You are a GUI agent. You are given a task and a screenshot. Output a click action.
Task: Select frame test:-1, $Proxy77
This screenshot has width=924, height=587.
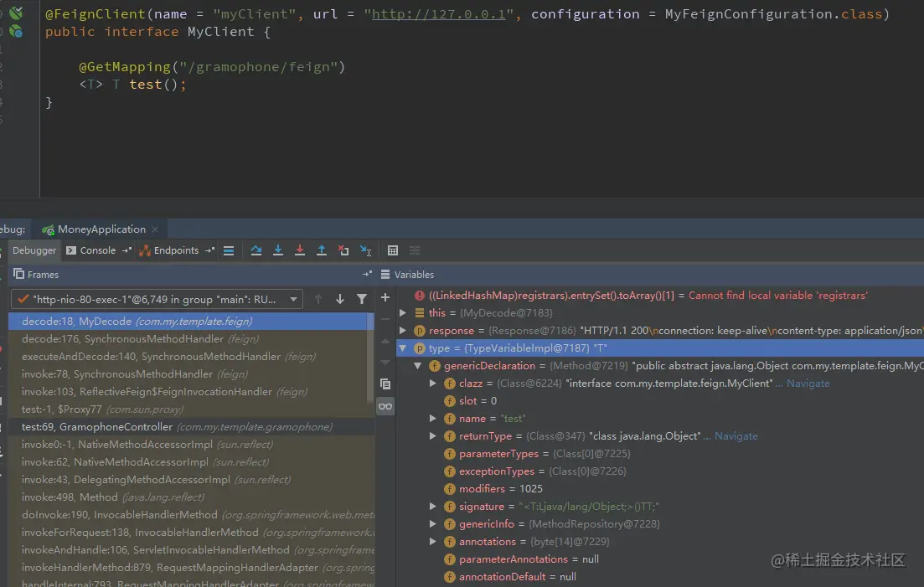tap(192, 409)
